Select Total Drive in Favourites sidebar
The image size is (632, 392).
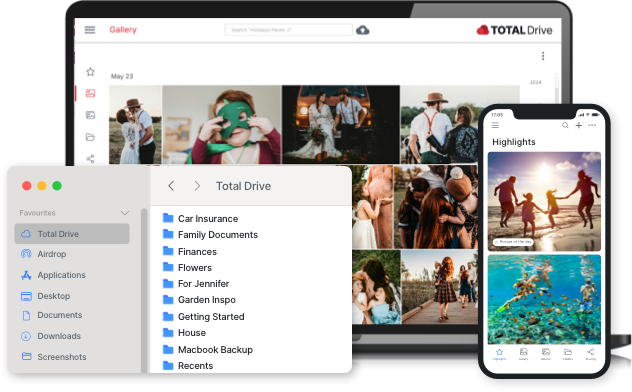(72, 234)
